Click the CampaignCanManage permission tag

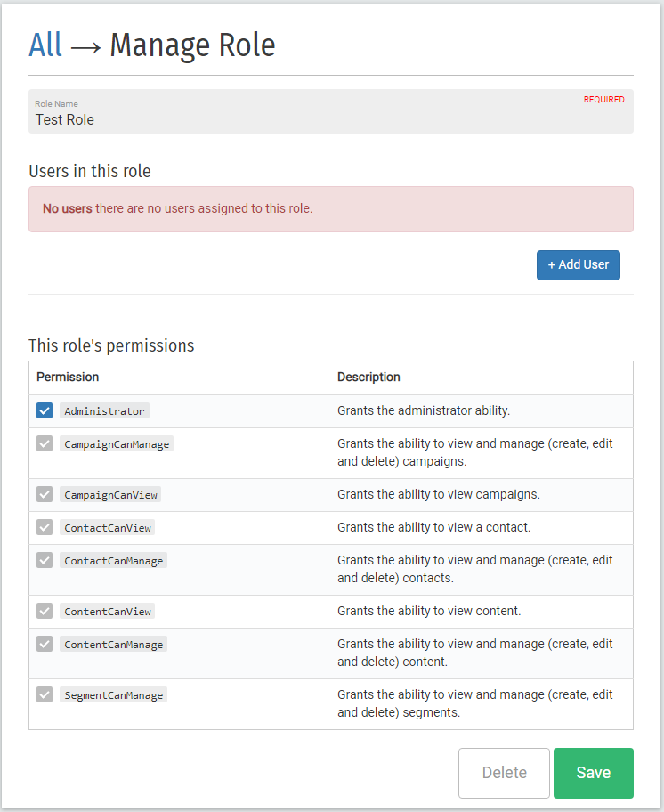[117, 444]
